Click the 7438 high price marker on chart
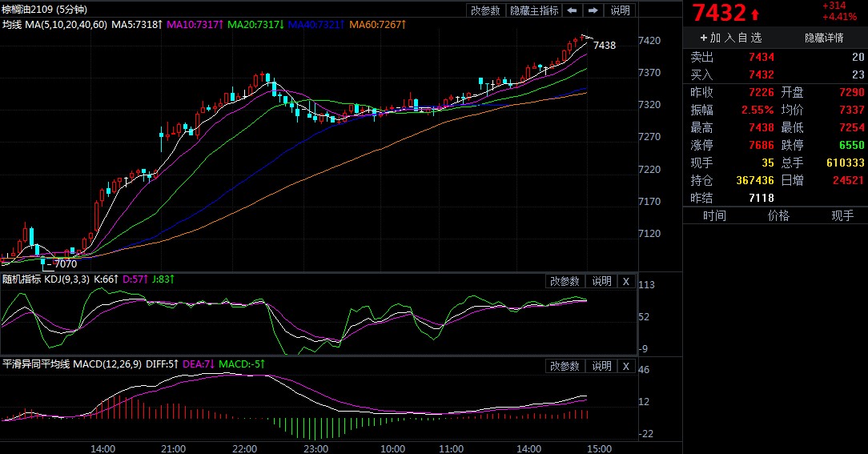Viewport: 868px width, 454px height. 605,46
